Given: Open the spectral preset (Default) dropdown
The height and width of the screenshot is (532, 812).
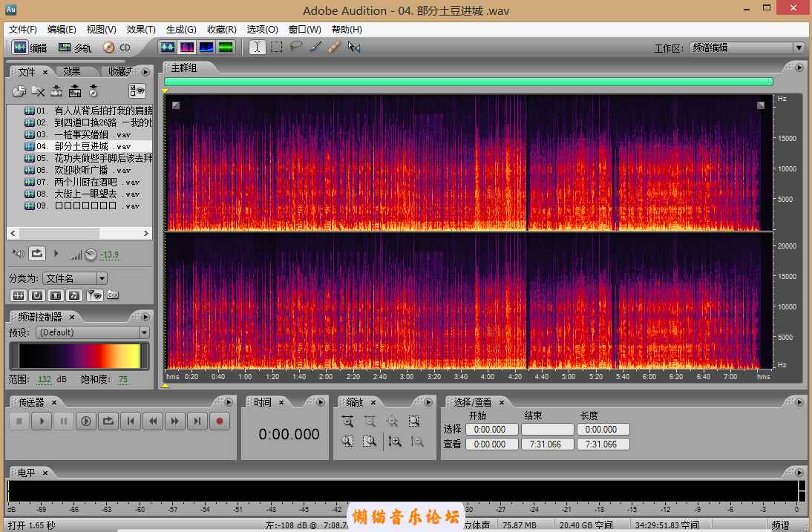Looking at the screenshot, I should (93, 332).
